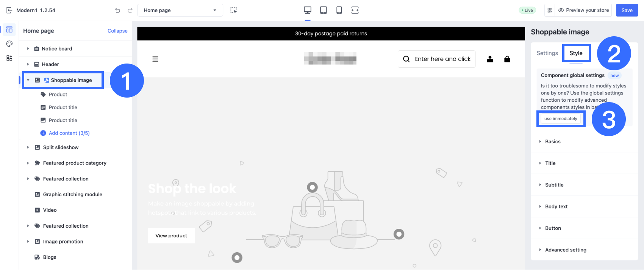Expand the Header section
Image resolution: width=644 pixels, height=270 pixels.
coord(28,64)
